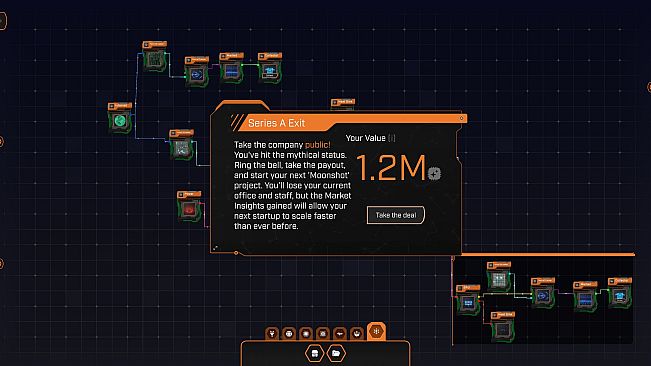This screenshot has width=651, height=366.
Task: Open the camera-like icon tab in bottom toolbar
Action: [x=323, y=333]
